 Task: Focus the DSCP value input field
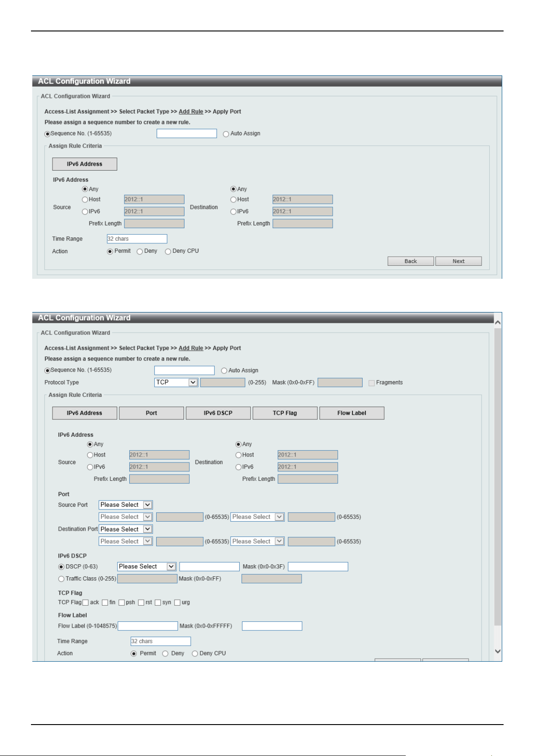click(210, 567)
